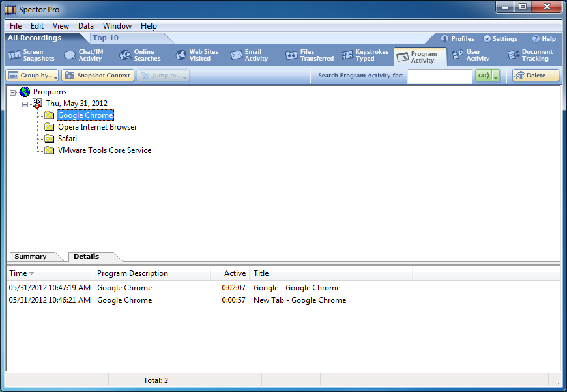
Task: Switch to the Summary tab
Action: click(31, 257)
